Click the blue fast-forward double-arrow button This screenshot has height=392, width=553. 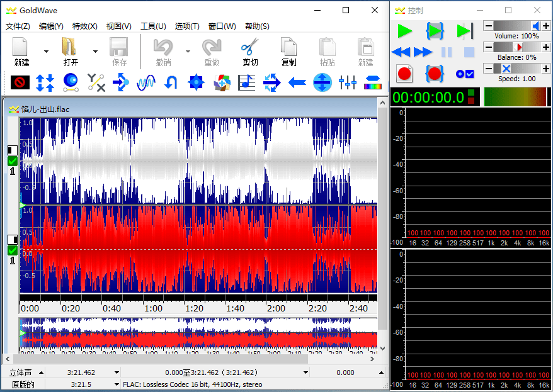pos(423,52)
